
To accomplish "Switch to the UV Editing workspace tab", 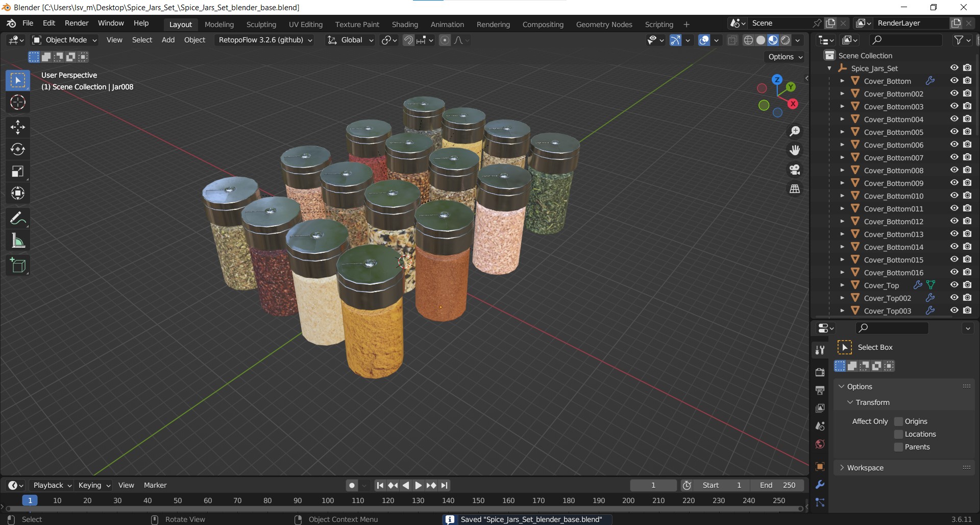I will coord(306,25).
